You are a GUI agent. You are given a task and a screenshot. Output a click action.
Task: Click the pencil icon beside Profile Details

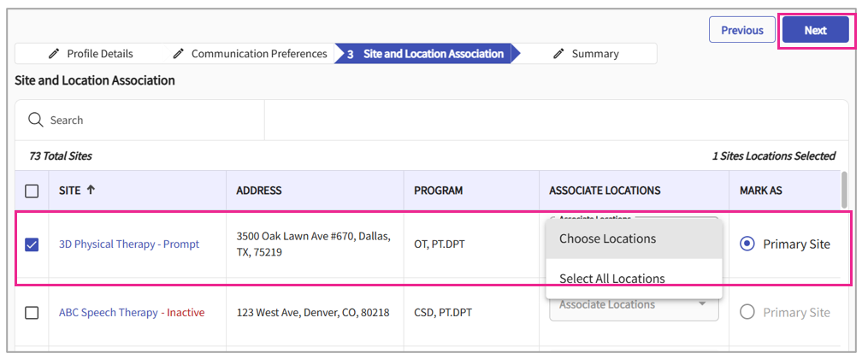click(54, 54)
